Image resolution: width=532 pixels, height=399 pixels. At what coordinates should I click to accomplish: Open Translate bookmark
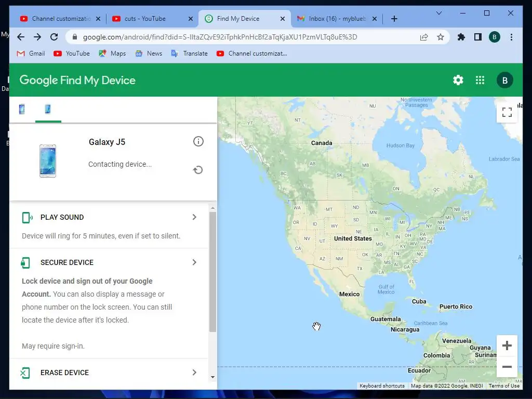tap(189, 54)
